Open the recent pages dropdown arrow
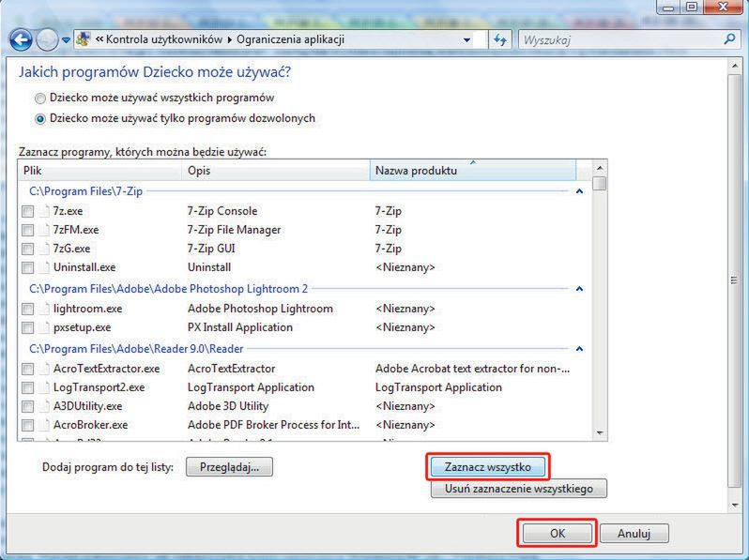Screen dimensions: 749x560 point(66,40)
